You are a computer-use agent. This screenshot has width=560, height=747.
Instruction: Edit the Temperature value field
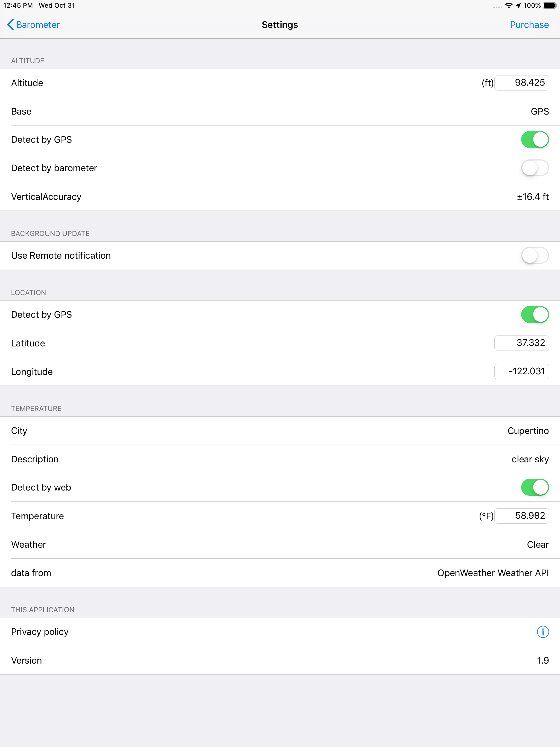(x=521, y=516)
